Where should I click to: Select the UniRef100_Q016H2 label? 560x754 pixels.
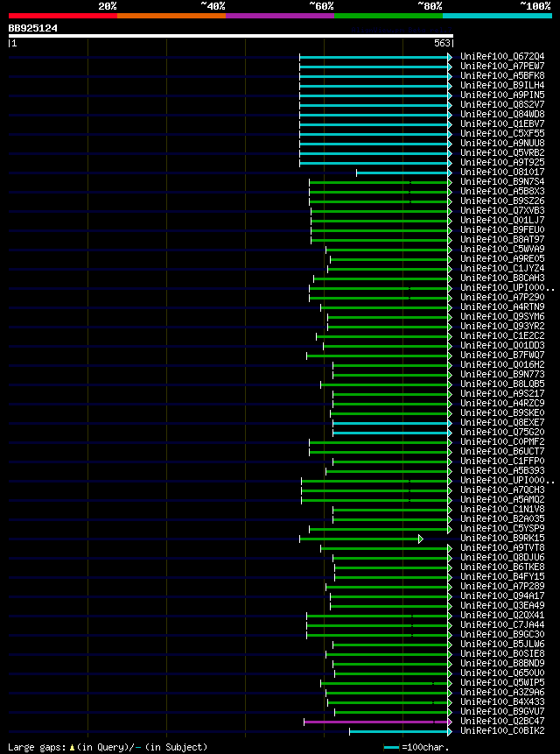502,364
